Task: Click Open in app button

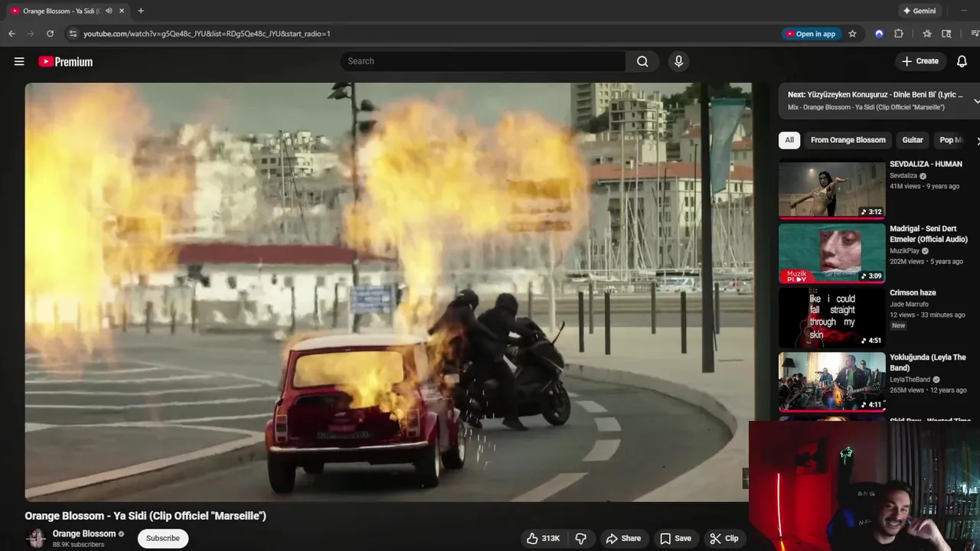Action: [x=811, y=34]
